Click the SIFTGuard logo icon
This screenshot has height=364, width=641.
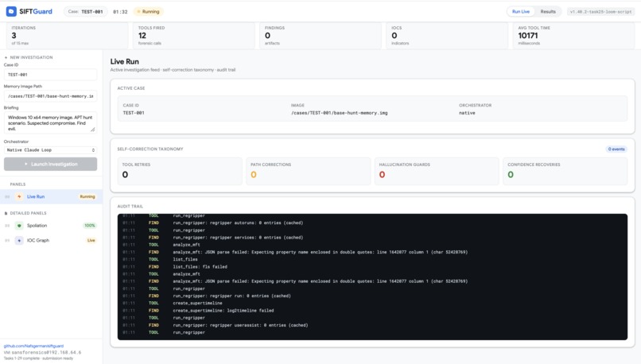point(11,11)
